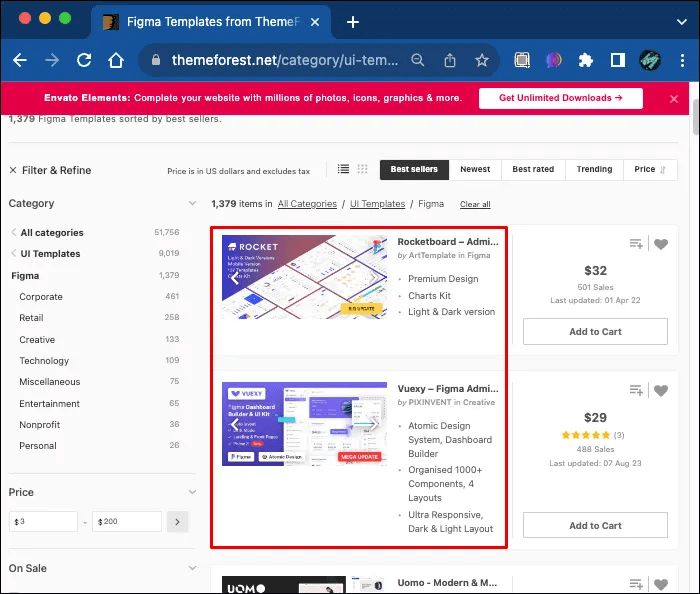Collapse the On Sale filter section

tap(192, 568)
